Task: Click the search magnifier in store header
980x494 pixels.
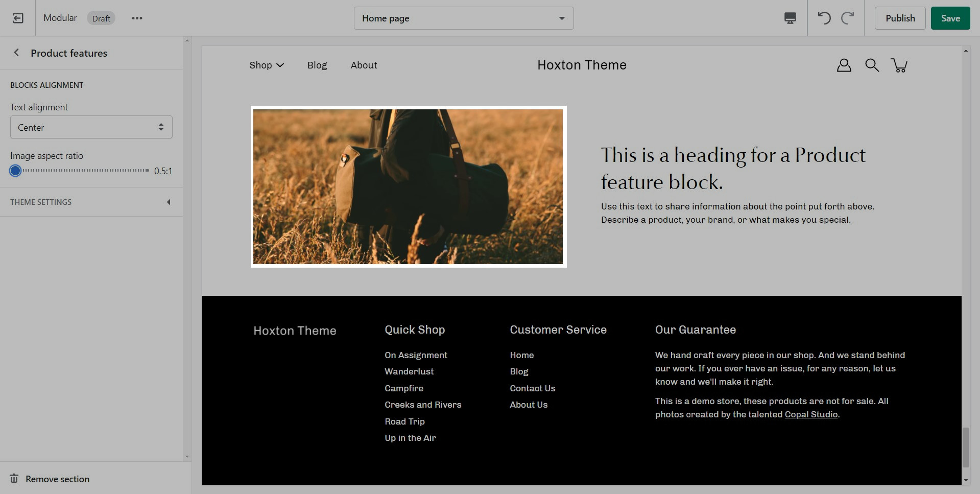Action: 872,65
